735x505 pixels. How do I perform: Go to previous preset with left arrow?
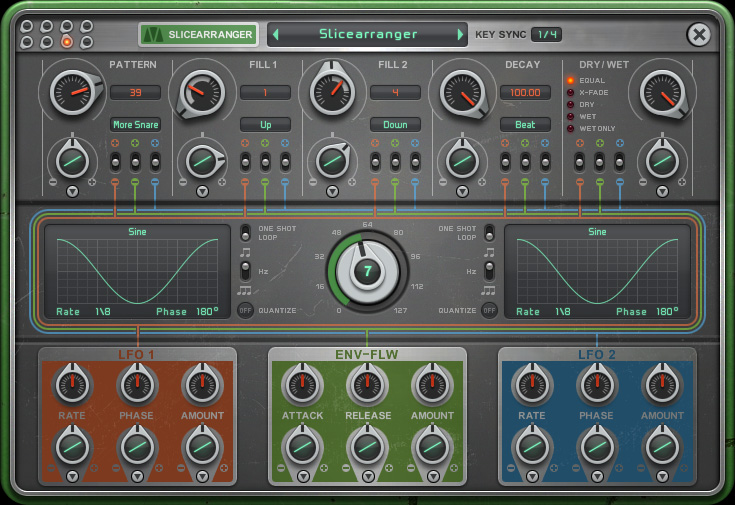277,35
